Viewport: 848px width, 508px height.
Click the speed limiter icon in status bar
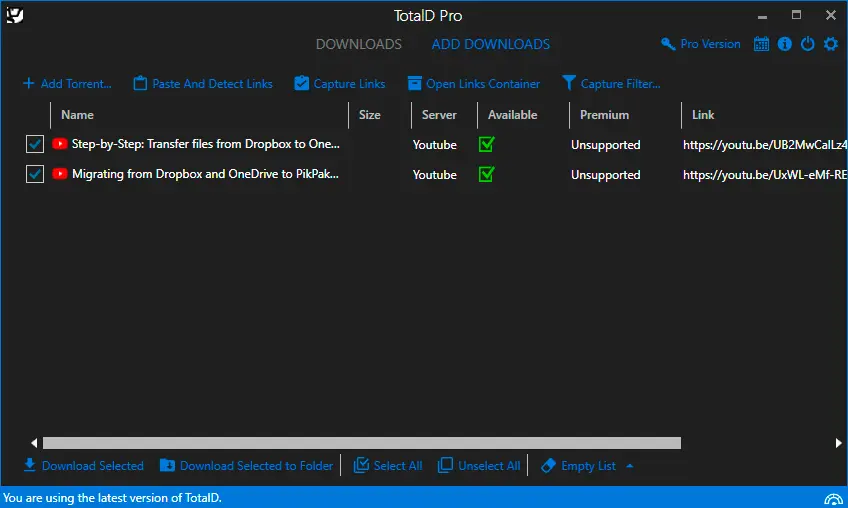point(833,499)
